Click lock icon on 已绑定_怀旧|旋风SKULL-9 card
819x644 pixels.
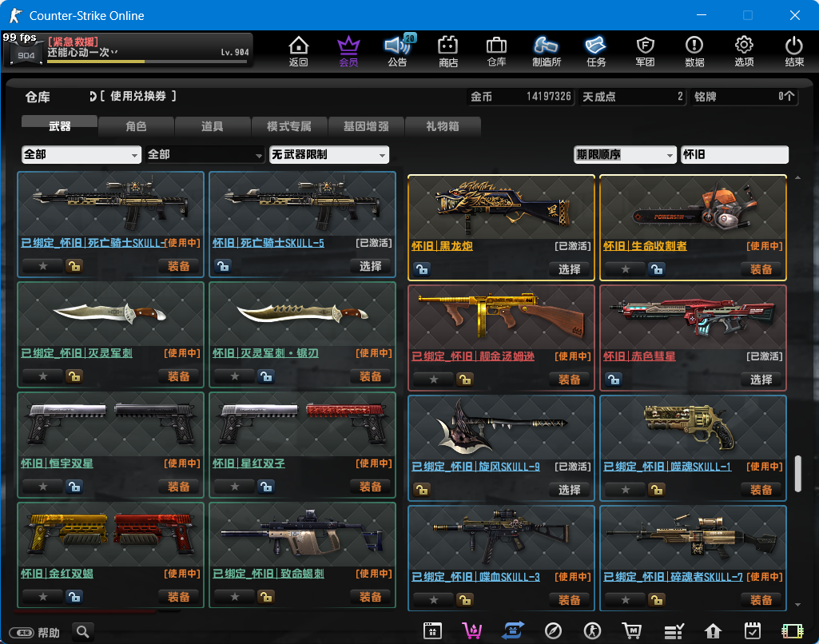pyautogui.click(x=422, y=490)
